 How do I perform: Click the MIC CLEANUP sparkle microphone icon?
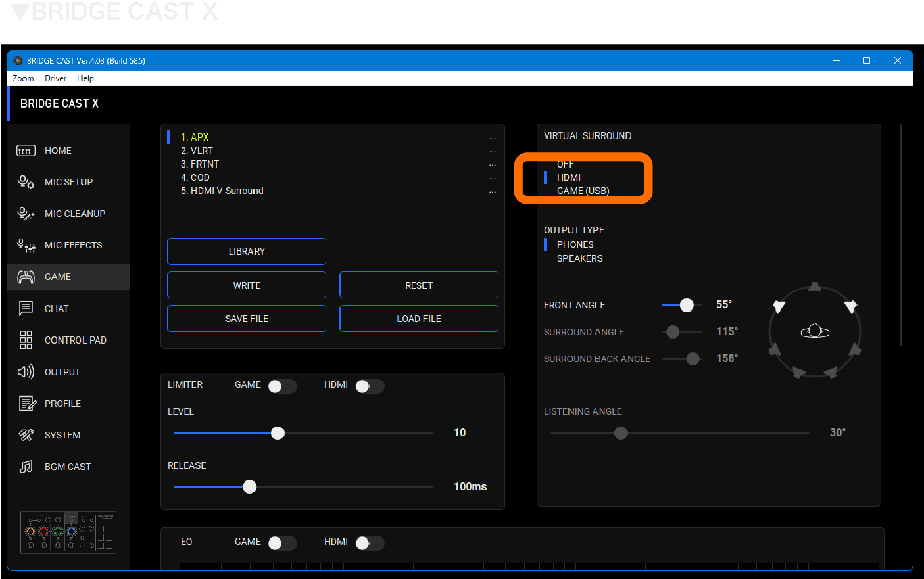[x=26, y=214]
